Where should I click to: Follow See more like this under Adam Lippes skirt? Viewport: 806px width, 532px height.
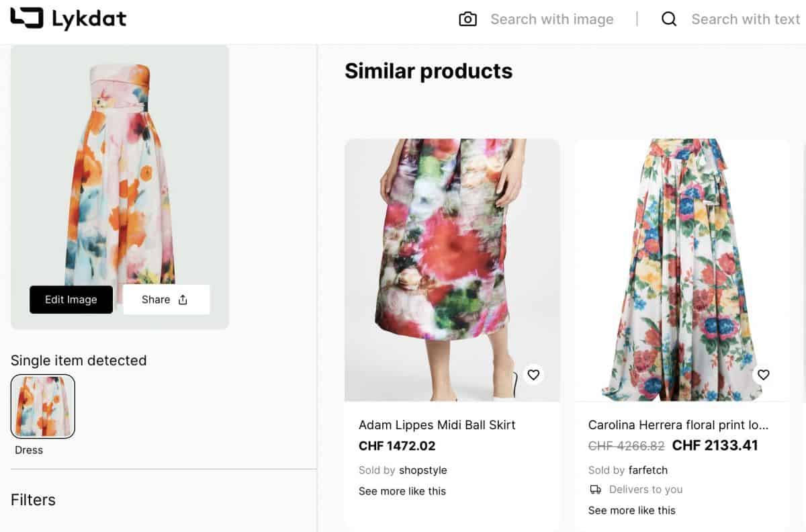point(402,491)
